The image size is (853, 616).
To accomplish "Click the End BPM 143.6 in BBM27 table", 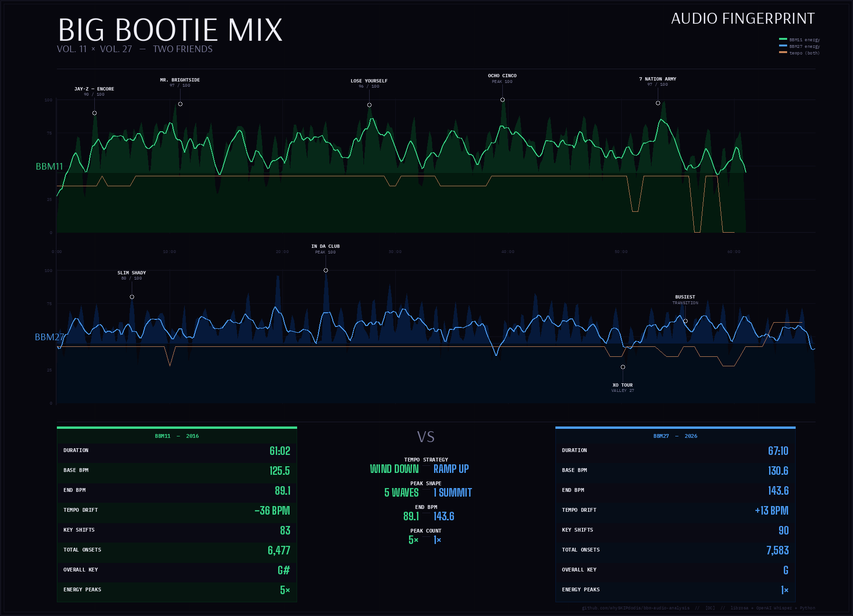I will click(779, 490).
